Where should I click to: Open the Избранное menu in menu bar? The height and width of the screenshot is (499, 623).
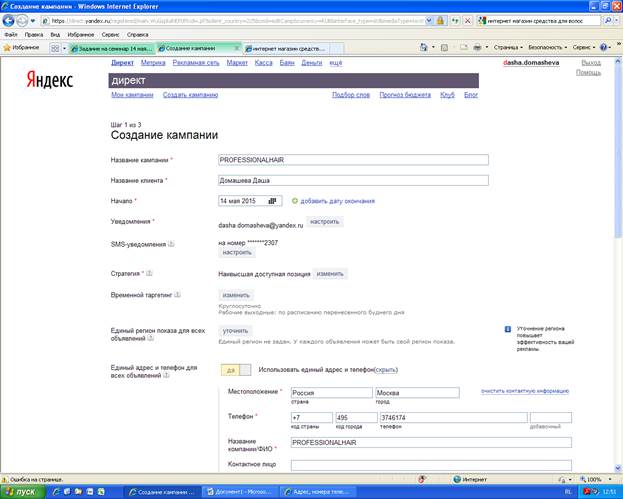pyautogui.click(x=81, y=35)
